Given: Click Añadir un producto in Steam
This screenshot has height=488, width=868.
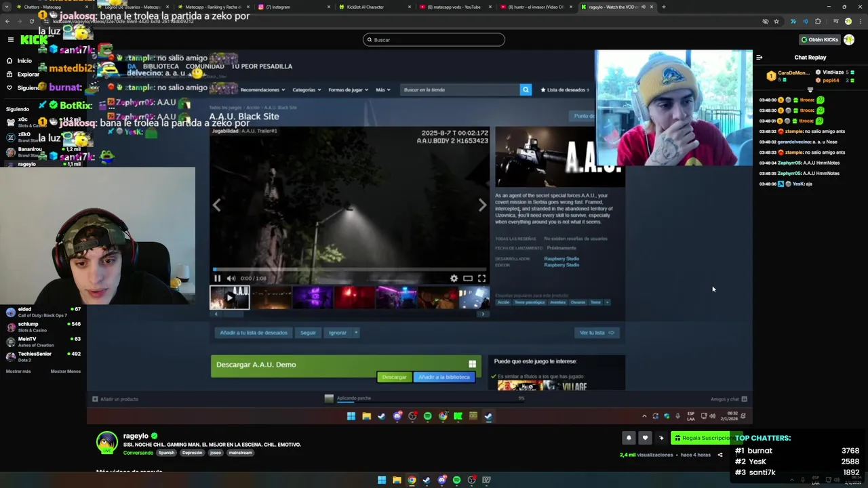Looking at the screenshot, I should click(115, 399).
